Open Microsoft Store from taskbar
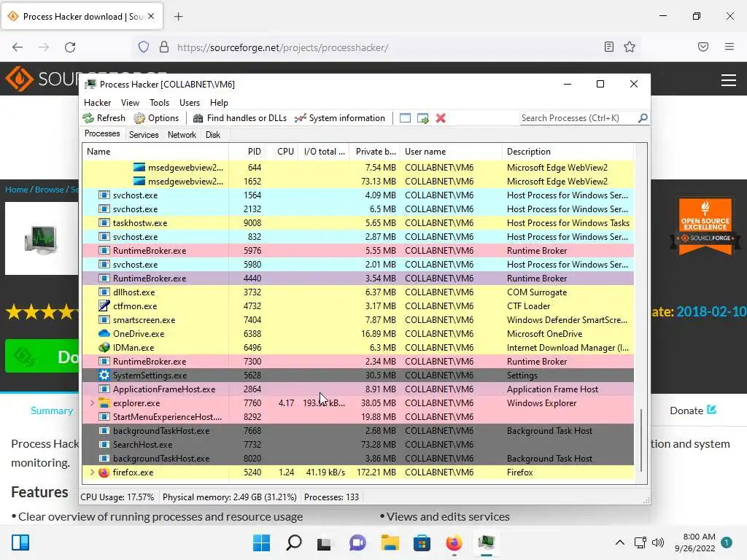The height and width of the screenshot is (560, 747). coord(422,542)
